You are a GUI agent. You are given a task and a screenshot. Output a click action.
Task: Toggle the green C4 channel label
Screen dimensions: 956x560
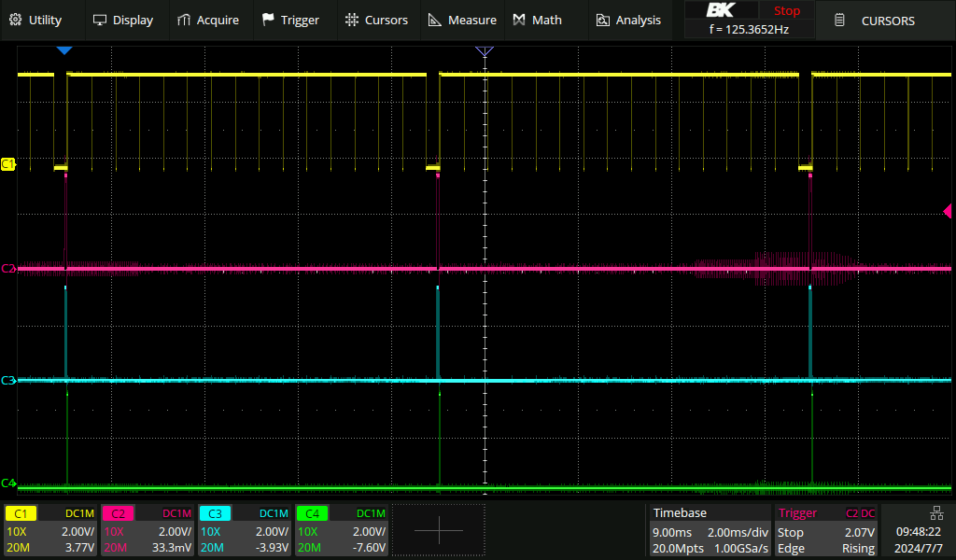pyautogui.click(x=312, y=513)
